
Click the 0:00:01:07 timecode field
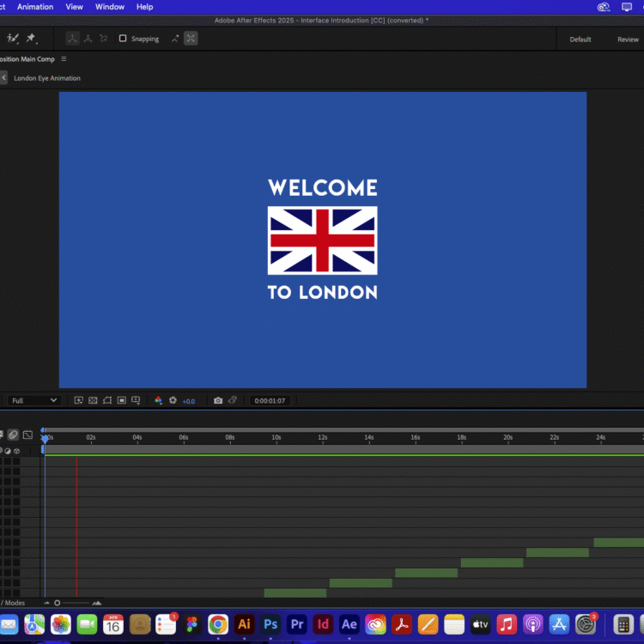point(270,400)
